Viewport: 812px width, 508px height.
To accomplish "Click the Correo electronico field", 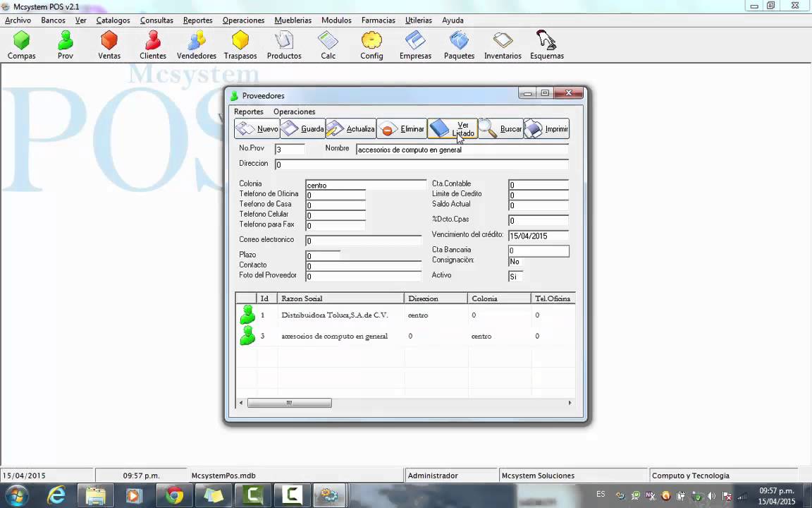I will click(364, 241).
